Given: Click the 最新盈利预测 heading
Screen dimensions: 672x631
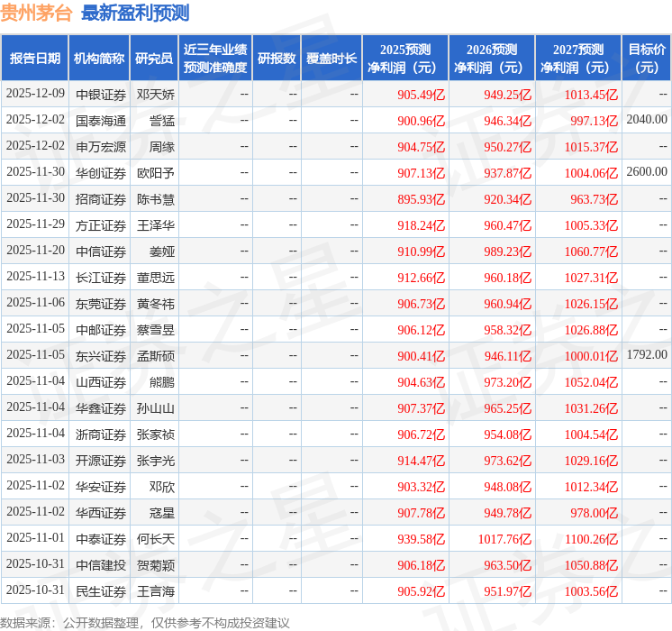Looking at the screenshot, I should point(135,13).
